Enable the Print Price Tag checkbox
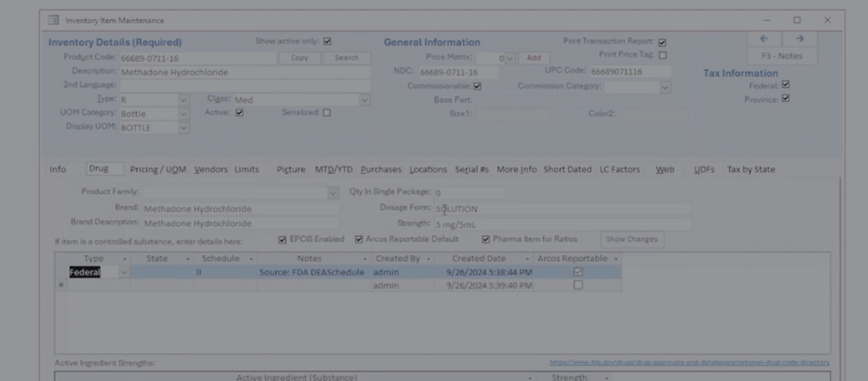 [x=662, y=56]
